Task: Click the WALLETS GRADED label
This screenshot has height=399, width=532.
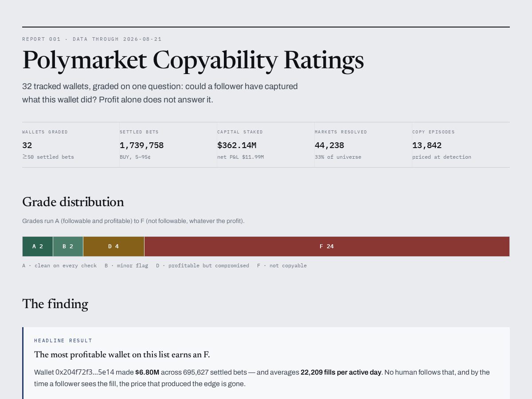Action: click(45, 132)
